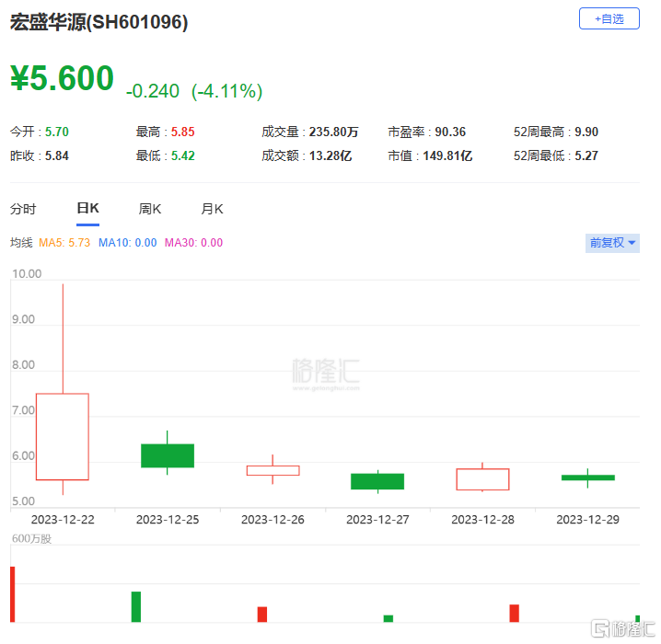Click the MA10: 0.00 indicator label
The width and height of the screenshot is (661, 644).
click(x=127, y=243)
